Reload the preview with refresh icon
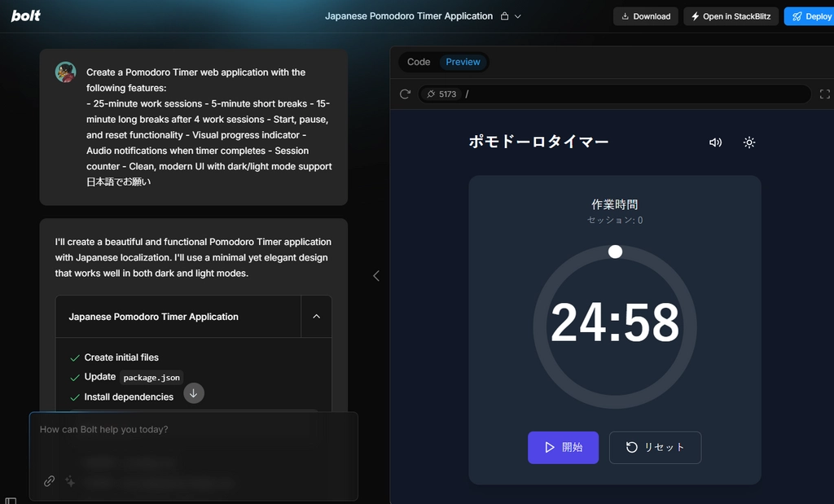Screen dimensions: 834x504 (x=405, y=94)
